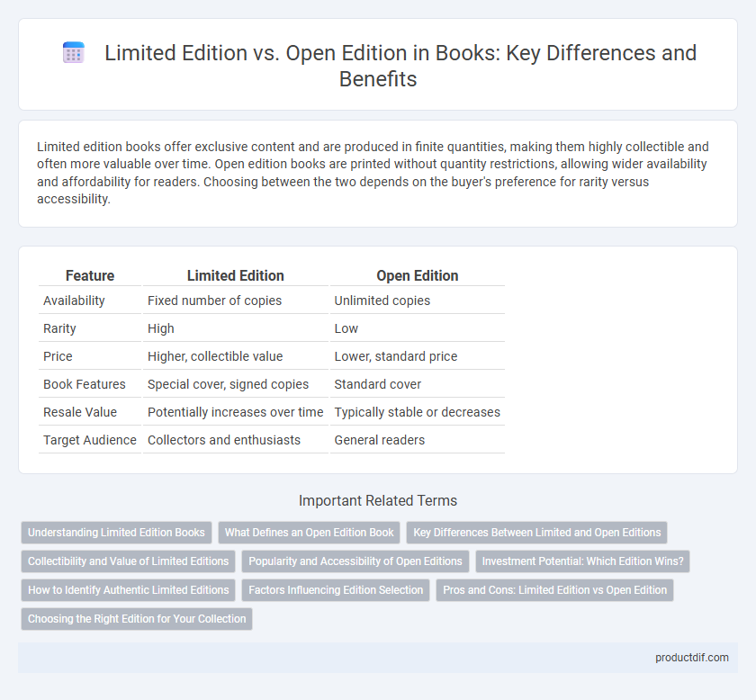Open 'Understanding Limited Edition Books' tag
756x700 pixels.
[116, 533]
